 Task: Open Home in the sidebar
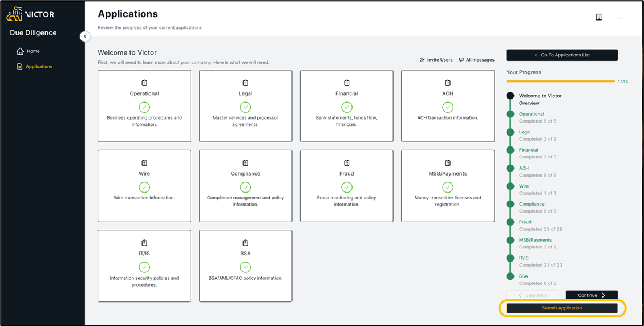[x=29, y=51]
